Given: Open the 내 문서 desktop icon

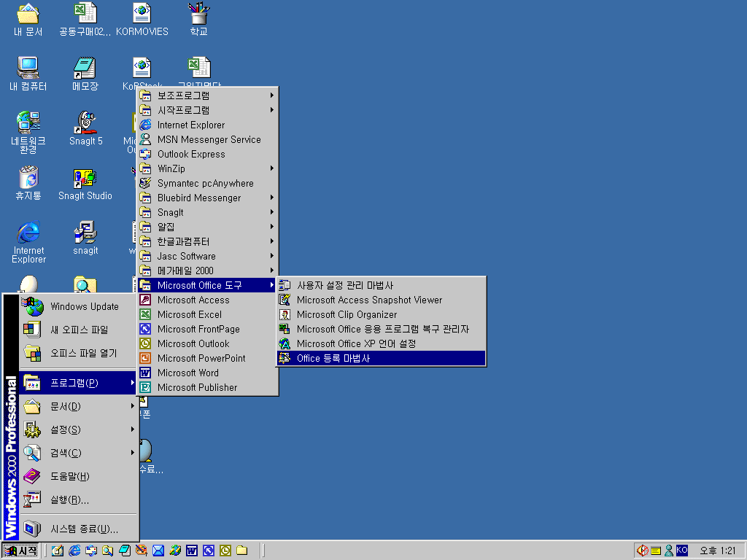Looking at the screenshot, I should click(x=28, y=20).
